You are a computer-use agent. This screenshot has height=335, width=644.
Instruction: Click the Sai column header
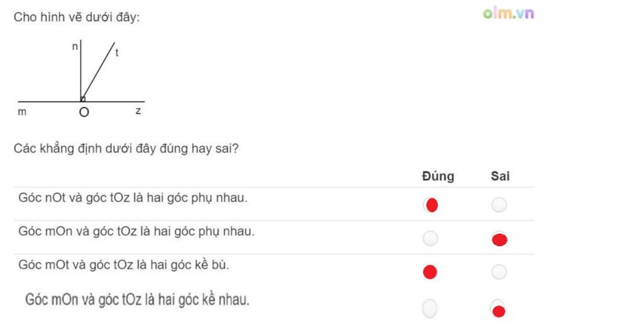(x=500, y=176)
